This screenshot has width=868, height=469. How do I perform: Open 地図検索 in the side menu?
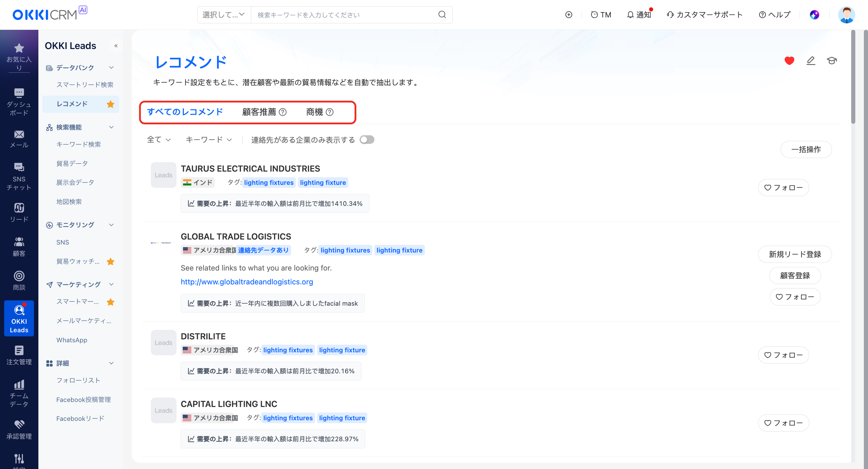click(69, 202)
